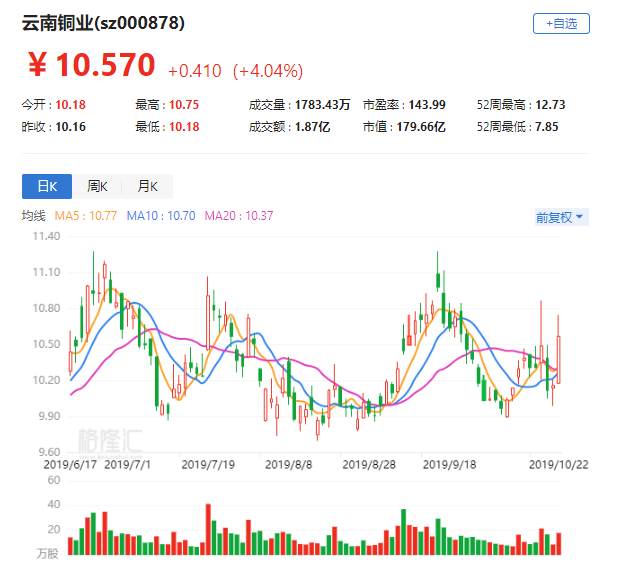Screen dimensions: 617x562
Task: Click the stock title 云南铜业(sz000878)
Action: tap(103, 23)
